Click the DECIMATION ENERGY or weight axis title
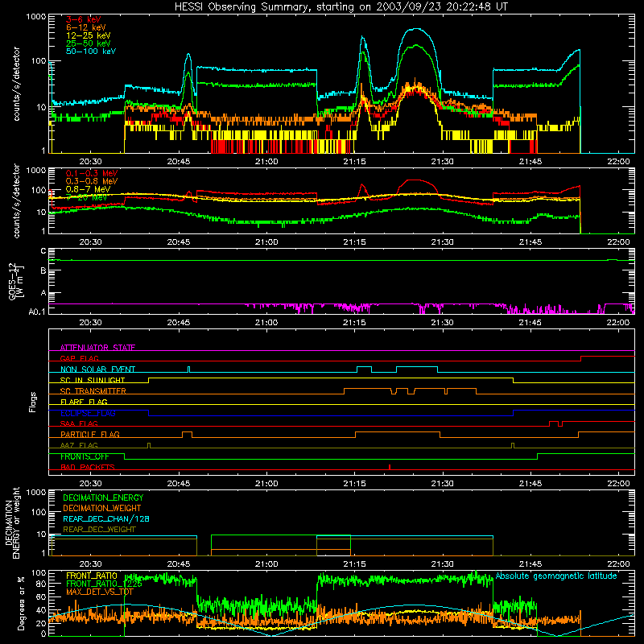The image size is (644, 644). [12, 522]
